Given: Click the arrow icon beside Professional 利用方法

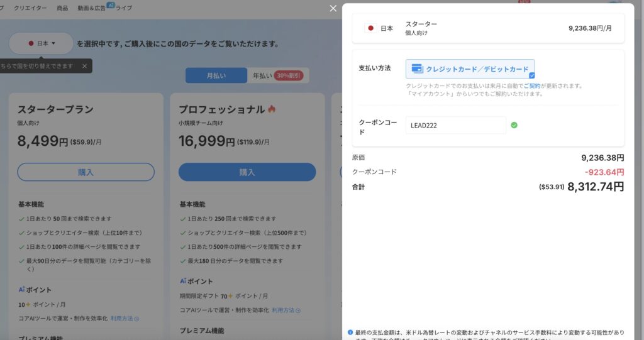Looking at the screenshot, I should coord(298,310).
